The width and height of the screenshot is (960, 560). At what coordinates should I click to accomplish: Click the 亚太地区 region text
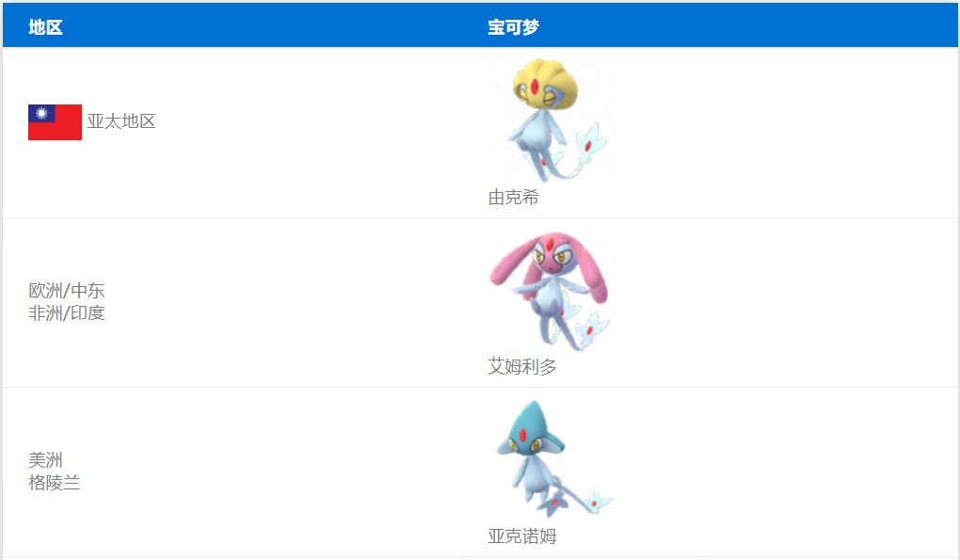tap(121, 121)
